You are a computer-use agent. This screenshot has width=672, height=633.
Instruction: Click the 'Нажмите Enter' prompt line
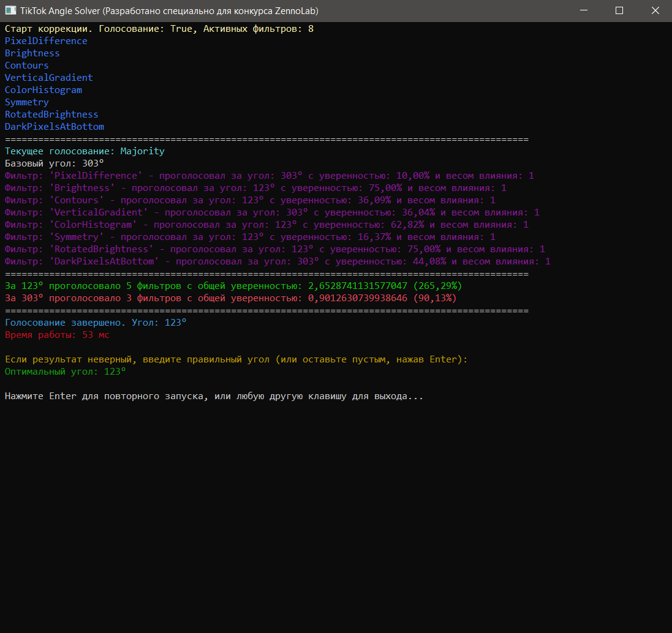click(214, 396)
